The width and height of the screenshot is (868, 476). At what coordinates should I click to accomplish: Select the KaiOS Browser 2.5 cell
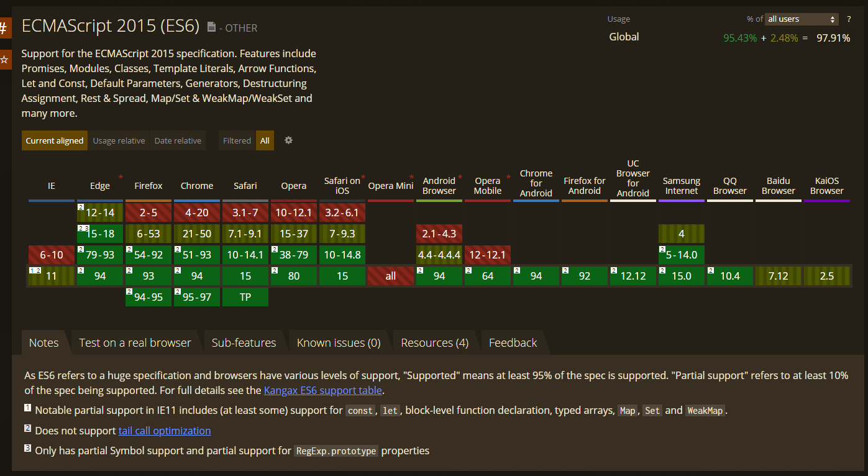[827, 276]
